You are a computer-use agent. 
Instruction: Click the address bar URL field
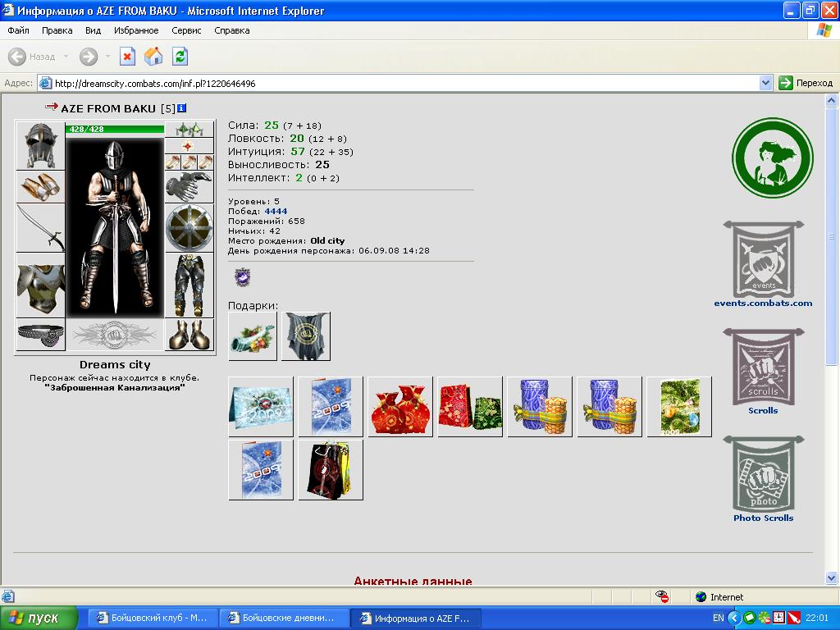click(x=399, y=83)
